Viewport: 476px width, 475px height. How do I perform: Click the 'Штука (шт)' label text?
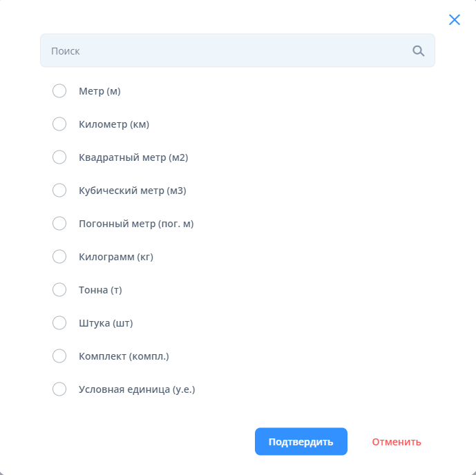click(x=106, y=323)
